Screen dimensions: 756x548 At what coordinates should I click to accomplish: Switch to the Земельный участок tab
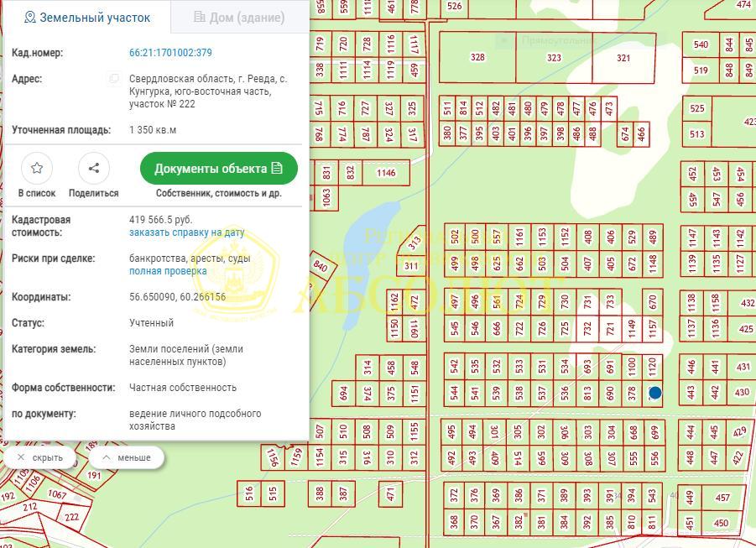point(87,18)
